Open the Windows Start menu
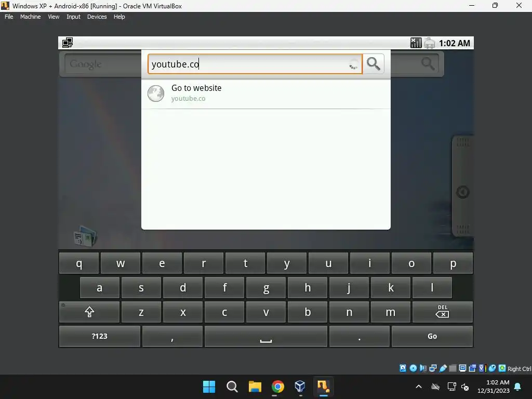Screen dimensions: 532x399 (209, 387)
